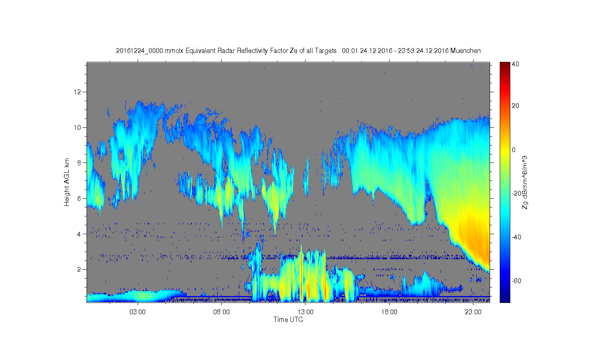Click the height axis tick label 2
The width and height of the screenshot is (607, 364).
tap(79, 269)
